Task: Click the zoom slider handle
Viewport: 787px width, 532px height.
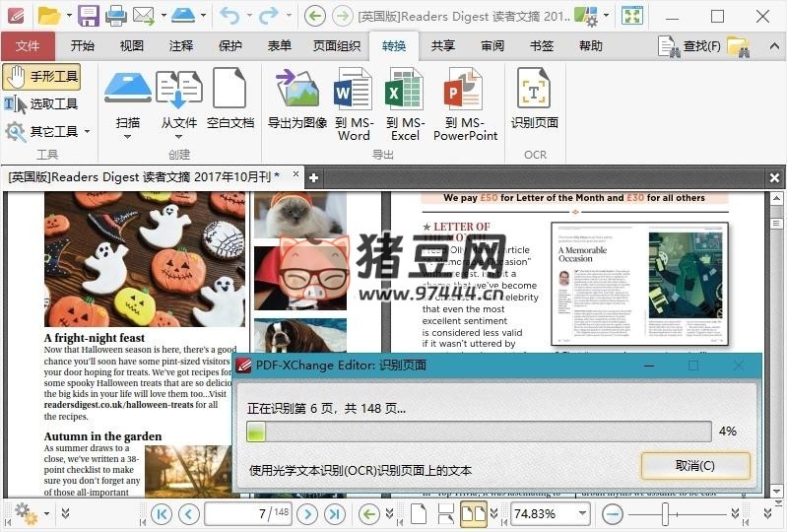Action: (x=667, y=513)
